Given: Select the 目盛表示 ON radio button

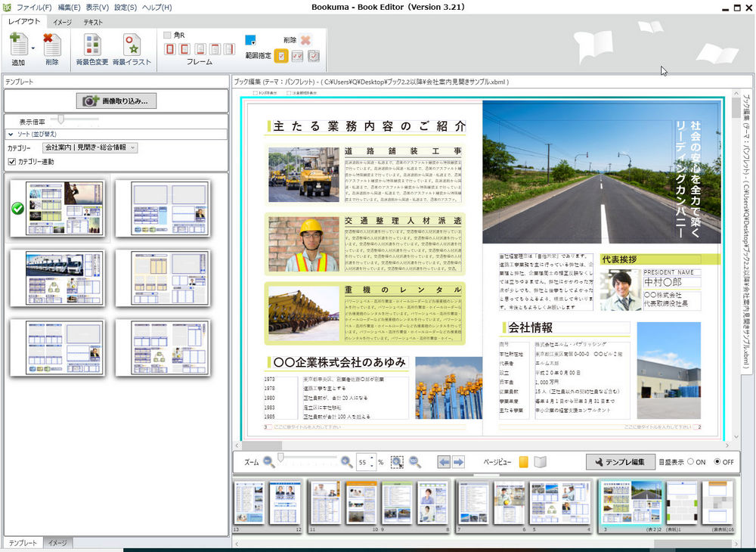Looking at the screenshot, I should tap(691, 462).
